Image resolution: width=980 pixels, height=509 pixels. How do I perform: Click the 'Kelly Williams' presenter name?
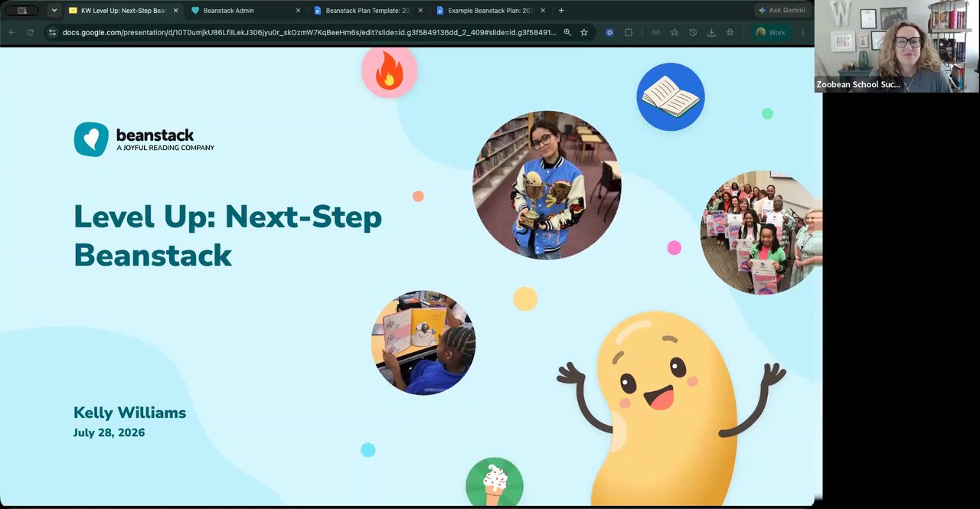(x=129, y=413)
